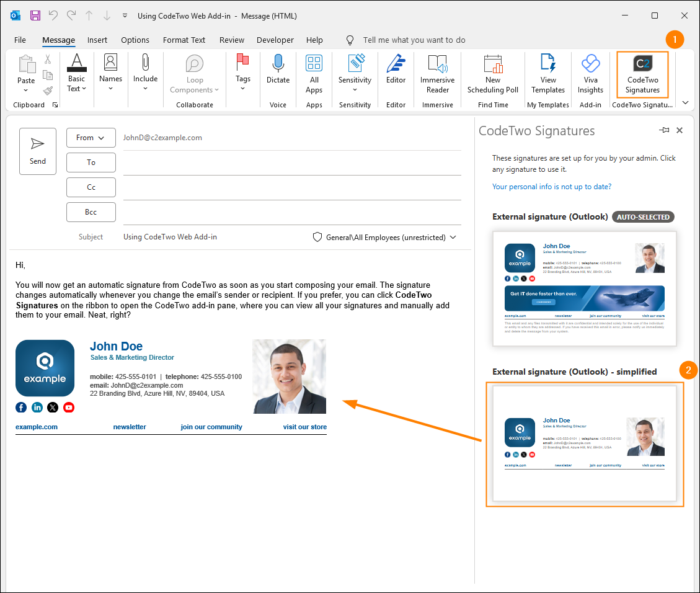
Task: Click the Cut scissors icon
Action: 48,59
